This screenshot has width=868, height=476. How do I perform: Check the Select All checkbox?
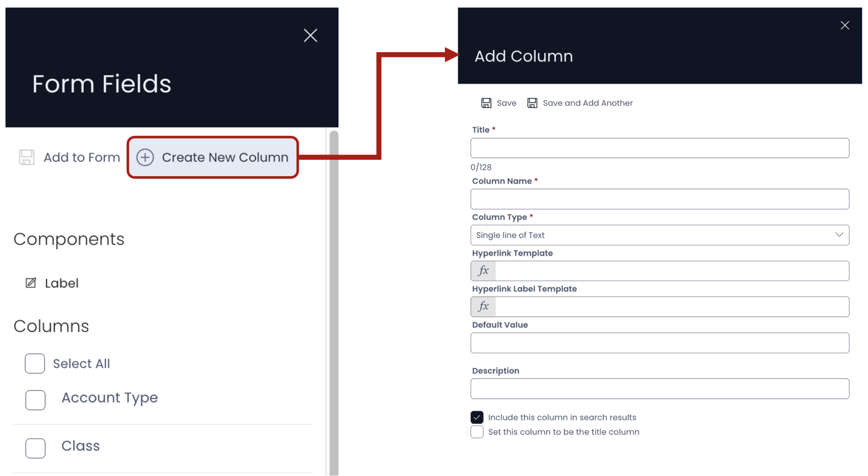pyautogui.click(x=35, y=363)
